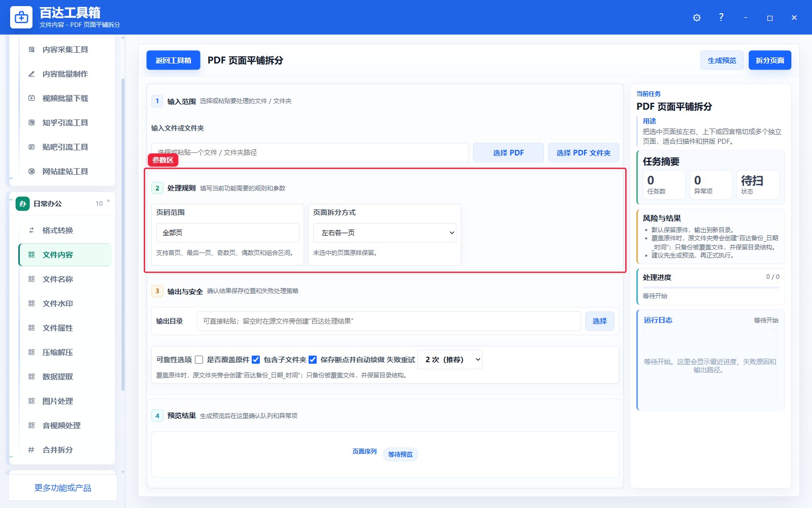Click the 返回工具箱 button
Viewport: 812px width, 508px height.
coord(173,60)
